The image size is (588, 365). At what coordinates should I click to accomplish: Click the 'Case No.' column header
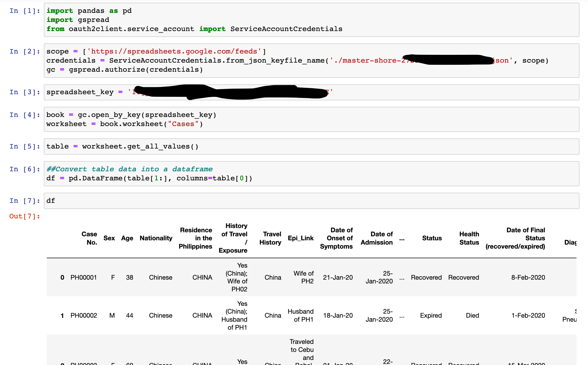tap(89, 238)
